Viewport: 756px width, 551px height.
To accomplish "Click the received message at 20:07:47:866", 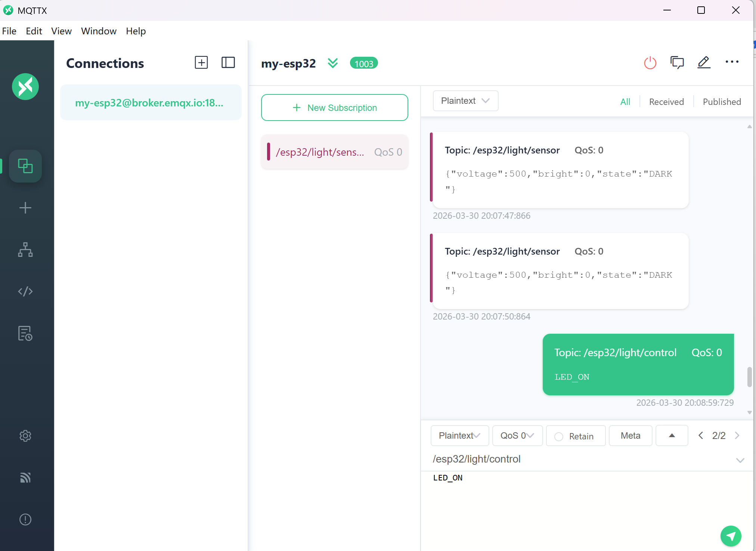I will pos(560,170).
